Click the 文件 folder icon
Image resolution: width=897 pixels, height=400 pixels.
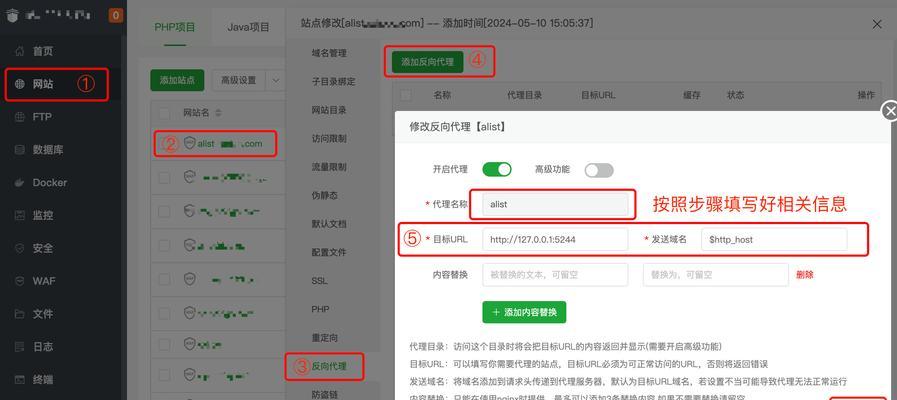coord(20,314)
